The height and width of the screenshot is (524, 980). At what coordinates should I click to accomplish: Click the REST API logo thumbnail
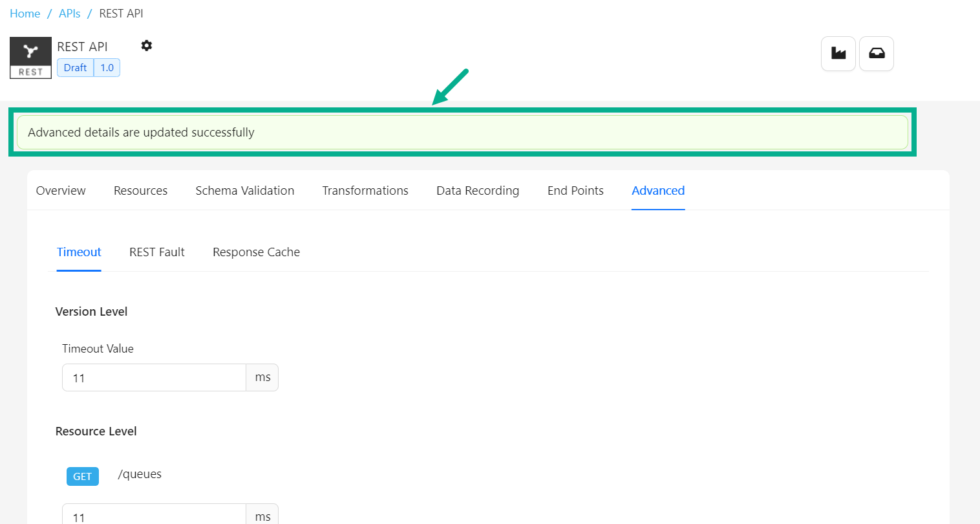coord(30,58)
